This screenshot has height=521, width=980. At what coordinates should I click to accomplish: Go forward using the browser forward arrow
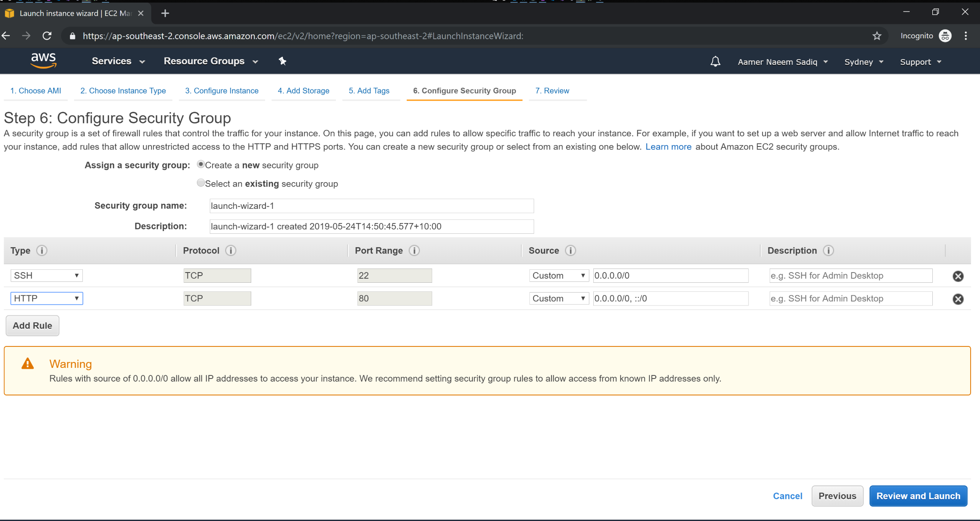coord(26,36)
